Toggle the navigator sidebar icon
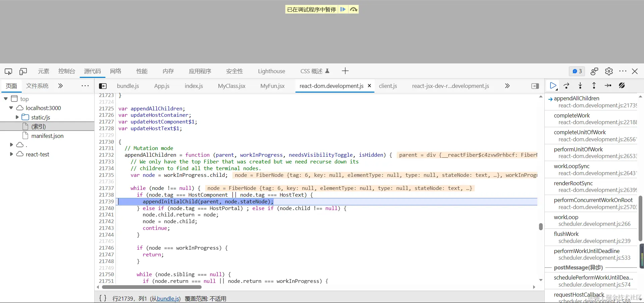Image resolution: width=644 pixels, height=303 pixels. tap(103, 86)
